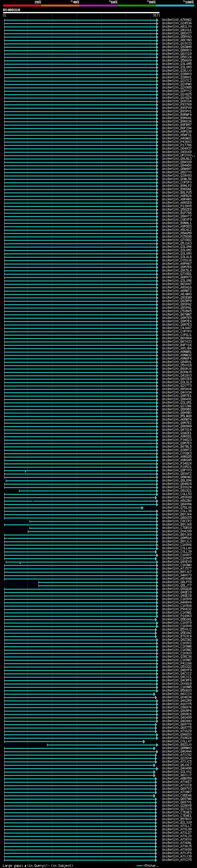Screen dimensions: 197x868
Task: Open hit UniRef100_B9RWF4
Action: (176, 115)
